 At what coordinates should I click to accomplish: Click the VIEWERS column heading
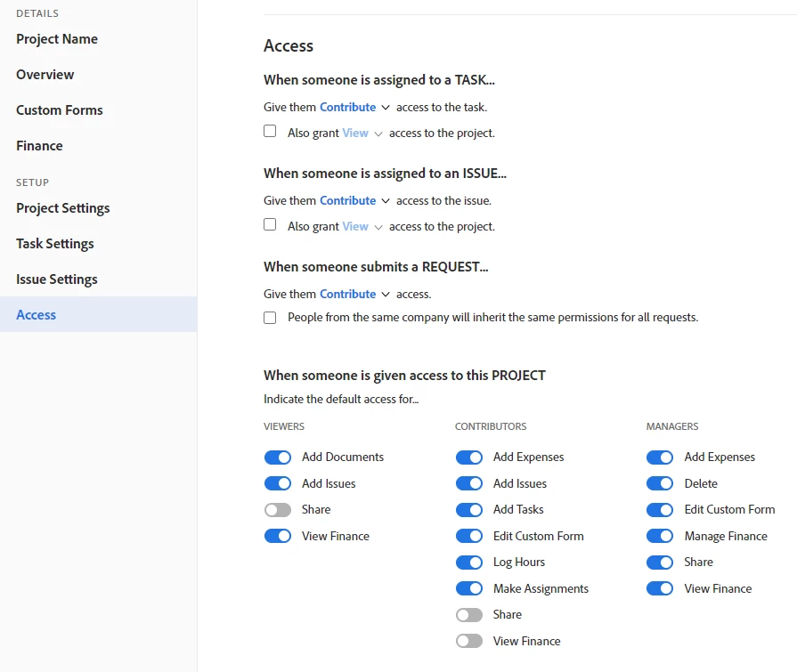(x=284, y=426)
